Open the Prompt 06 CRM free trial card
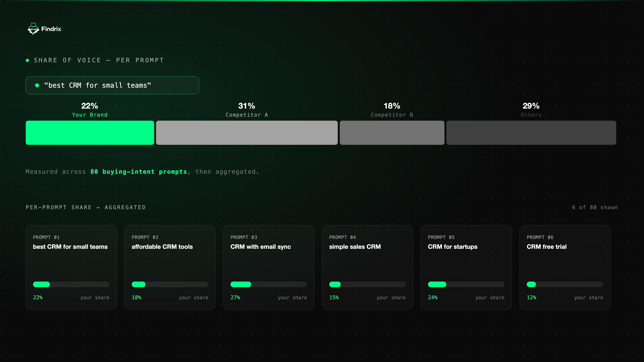The image size is (644, 362). [565, 267]
